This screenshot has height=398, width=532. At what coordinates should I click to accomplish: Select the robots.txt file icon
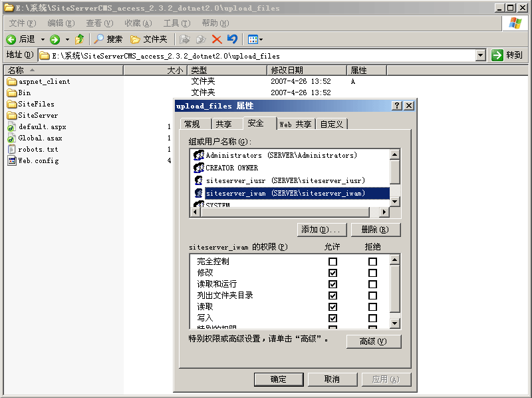click(x=11, y=149)
